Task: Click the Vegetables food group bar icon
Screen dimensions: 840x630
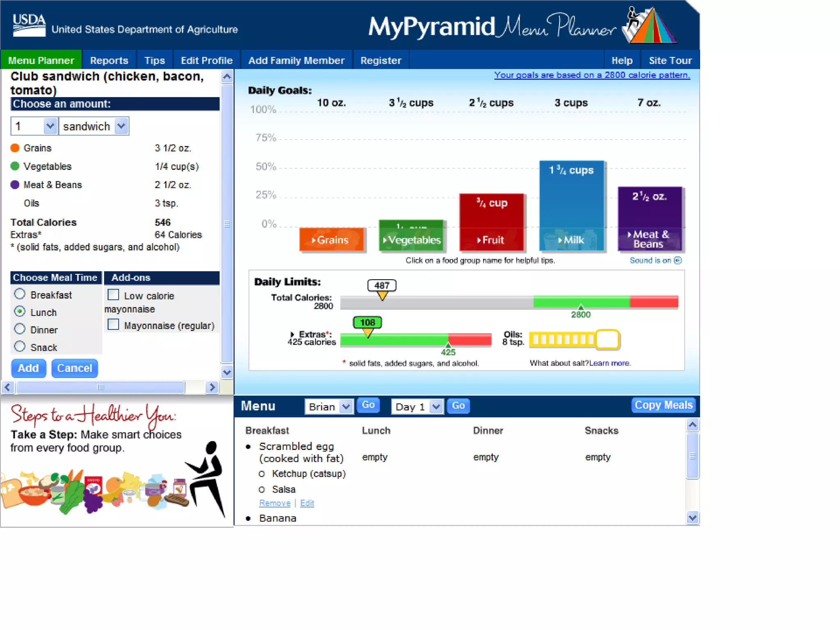Action: click(411, 236)
